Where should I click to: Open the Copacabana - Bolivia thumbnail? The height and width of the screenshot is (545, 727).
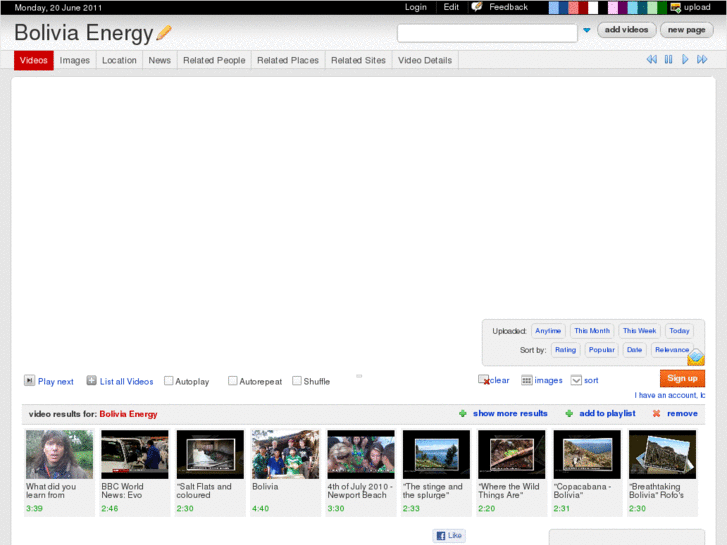587,454
